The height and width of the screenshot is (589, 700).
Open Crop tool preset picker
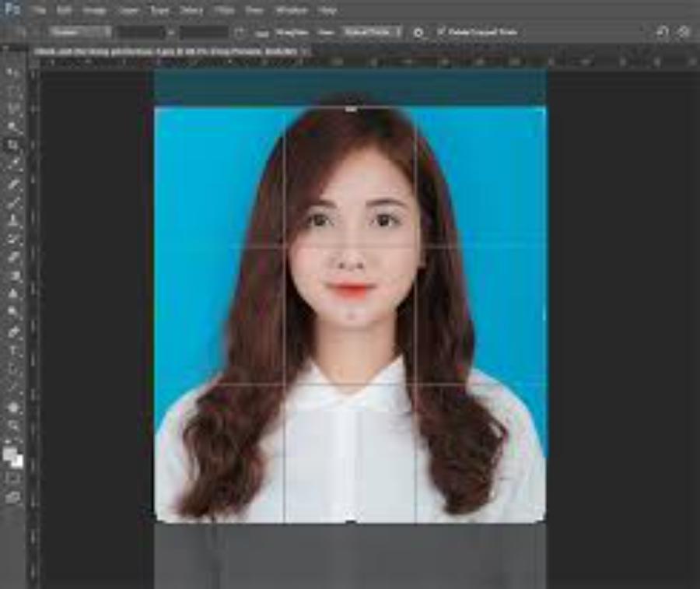pos(20,32)
